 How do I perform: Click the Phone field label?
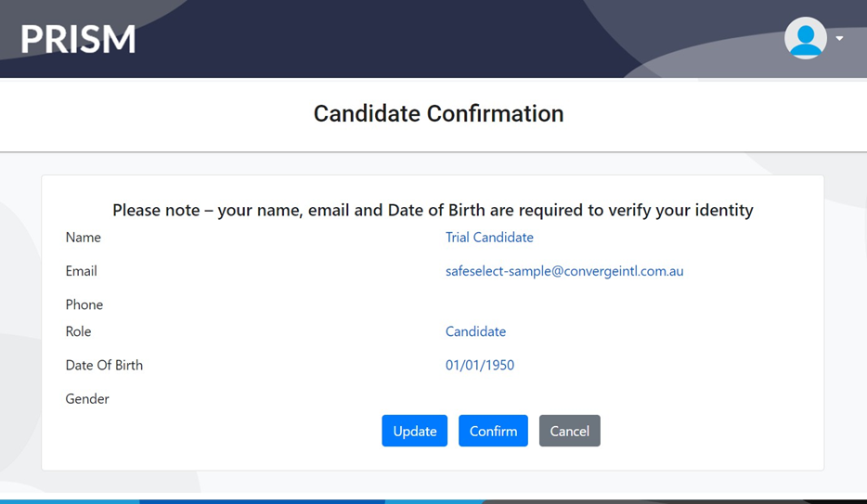(84, 304)
